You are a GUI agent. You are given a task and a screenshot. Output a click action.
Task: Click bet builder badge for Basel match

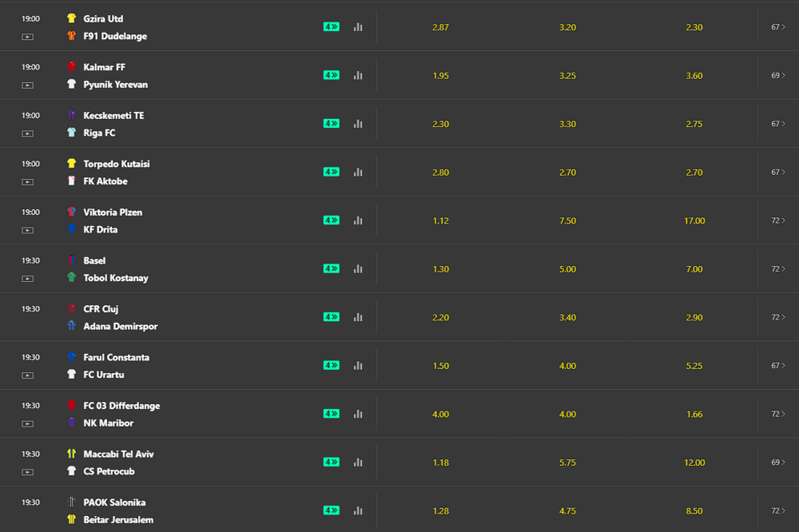pyautogui.click(x=332, y=268)
